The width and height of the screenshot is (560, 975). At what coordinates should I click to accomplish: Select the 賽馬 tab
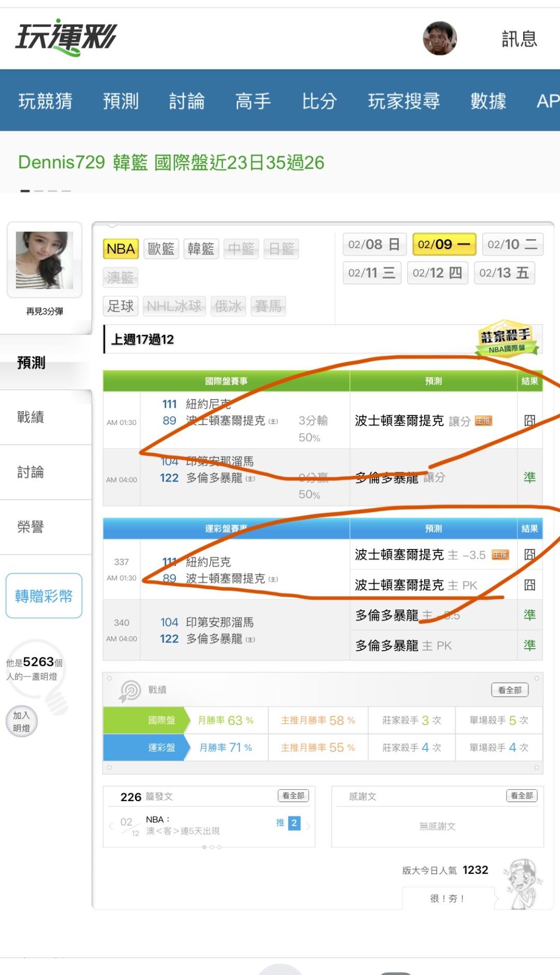pos(268,306)
